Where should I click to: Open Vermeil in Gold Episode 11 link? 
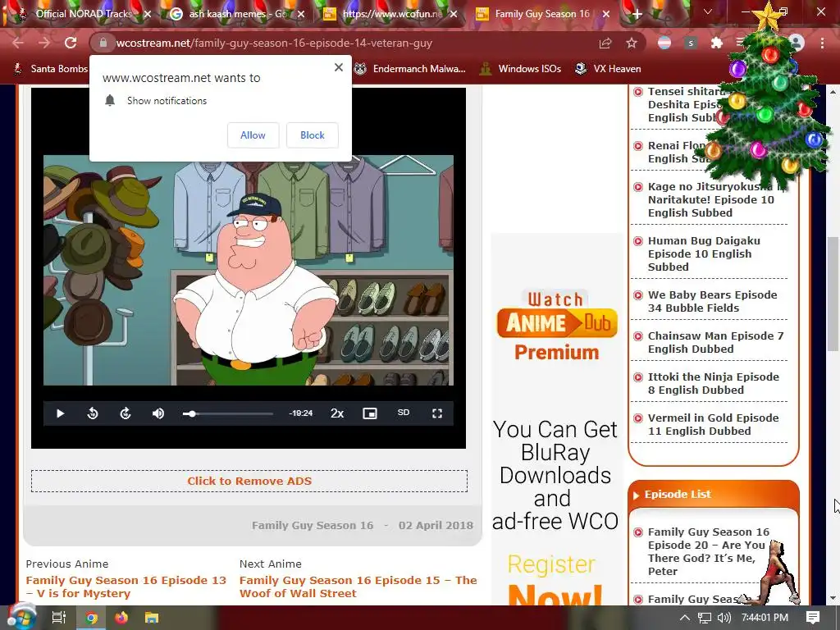click(713, 424)
